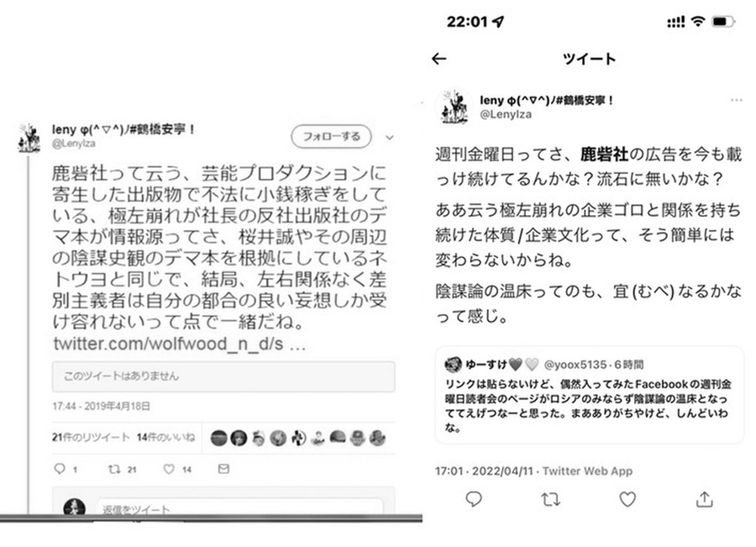Viewport: 756px width, 547px height.
Task: Click the 返信をツイート reply input field
Action: [x=240, y=508]
